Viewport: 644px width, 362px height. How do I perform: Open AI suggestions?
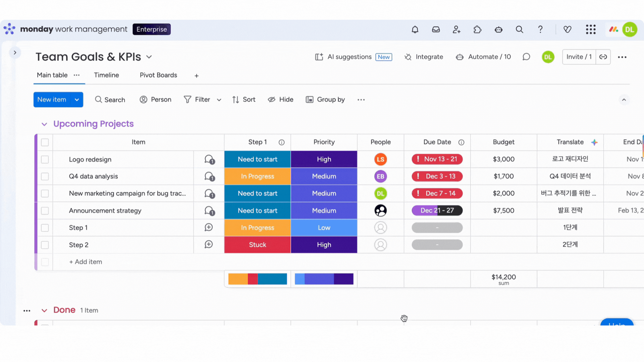[354, 57]
